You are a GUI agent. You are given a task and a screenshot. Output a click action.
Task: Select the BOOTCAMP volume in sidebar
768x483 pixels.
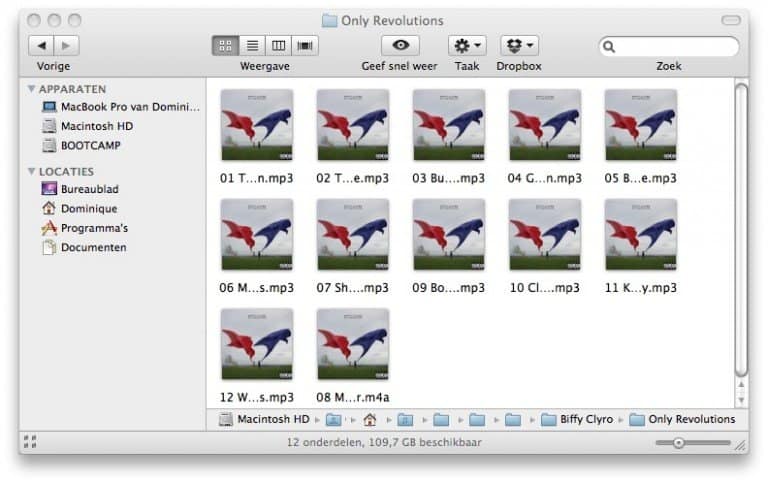[x=81, y=145]
